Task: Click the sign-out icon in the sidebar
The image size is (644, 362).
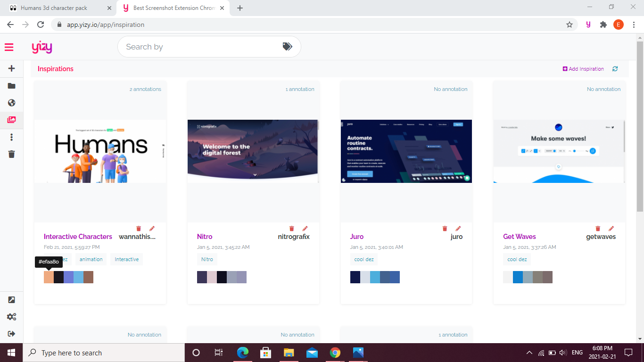Action: [12, 334]
